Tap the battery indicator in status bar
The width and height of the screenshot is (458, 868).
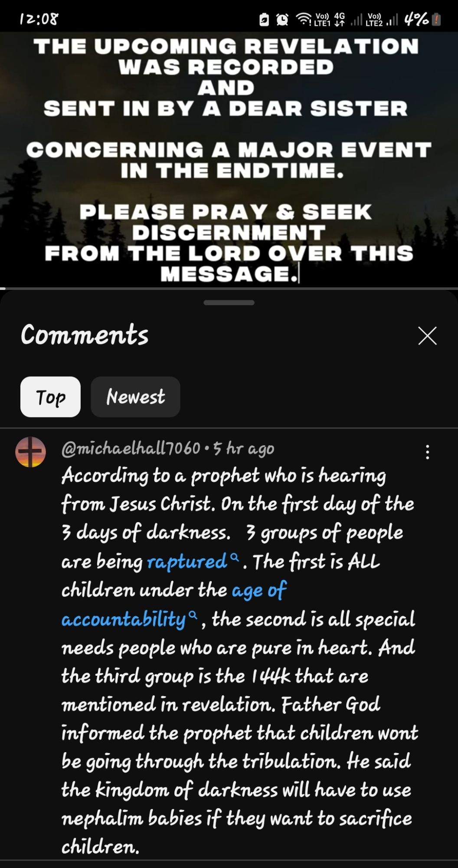[437, 20]
